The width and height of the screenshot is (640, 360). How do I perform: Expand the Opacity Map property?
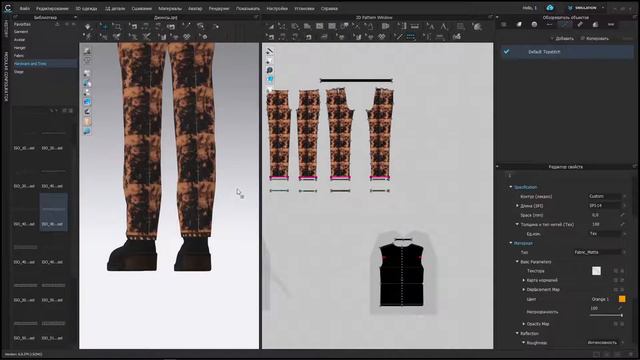point(524,324)
